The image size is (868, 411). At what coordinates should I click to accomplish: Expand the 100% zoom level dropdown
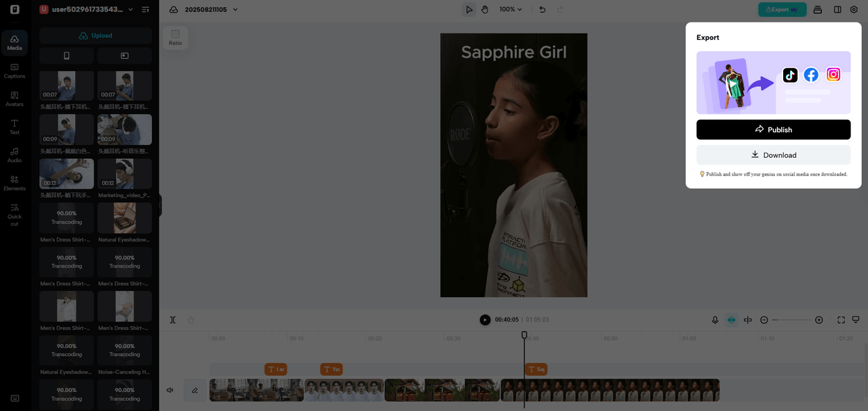point(511,9)
